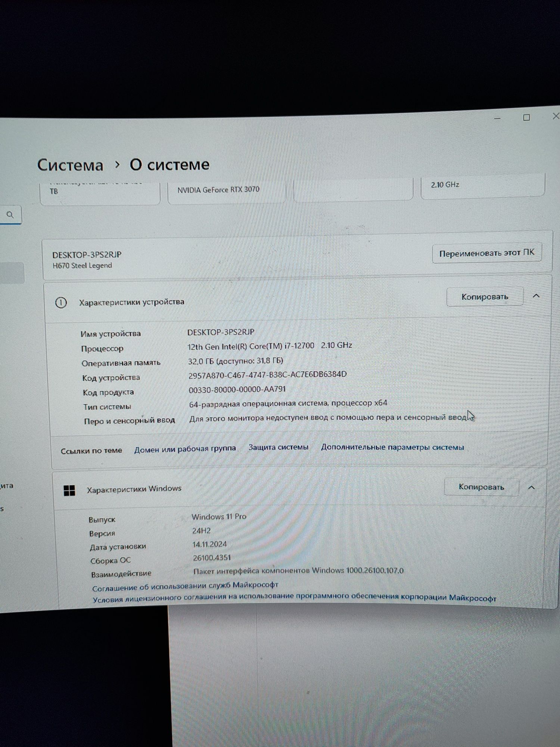The width and height of the screenshot is (560, 747).
Task: Select version value 24H2
Action: coord(202,531)
